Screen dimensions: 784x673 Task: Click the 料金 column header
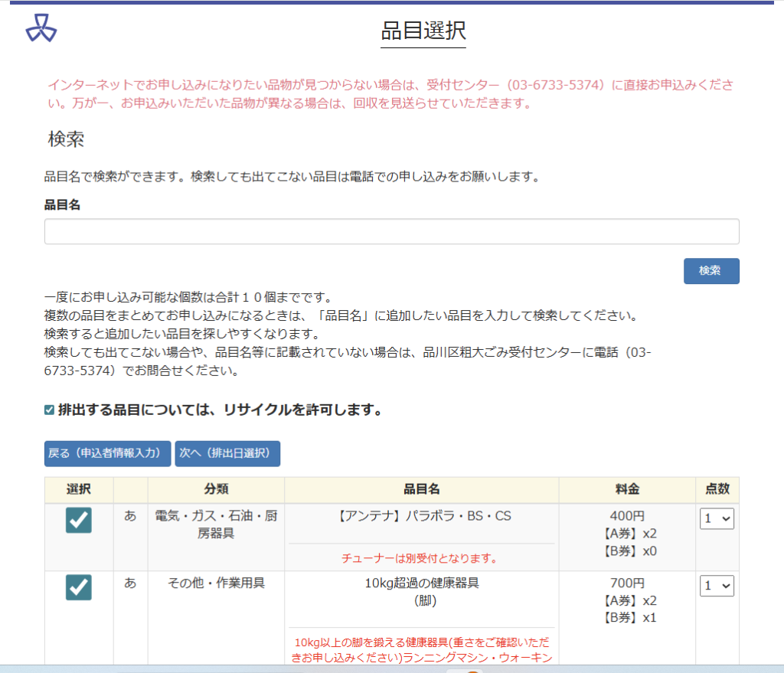point(626,489)
